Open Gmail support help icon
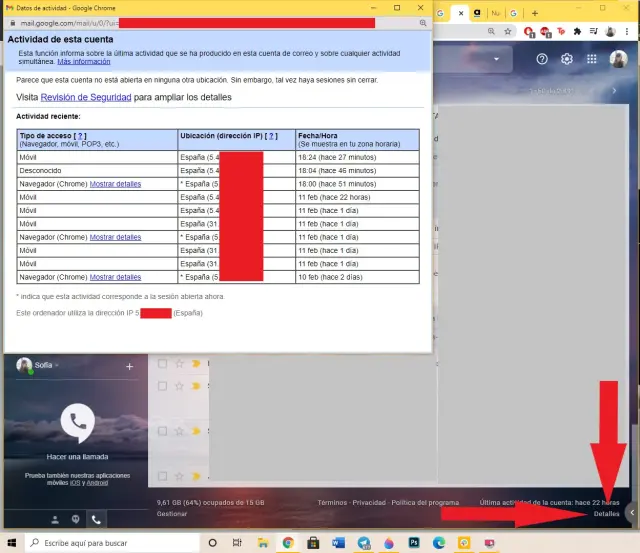640x553 pixels. coord(542,59)
